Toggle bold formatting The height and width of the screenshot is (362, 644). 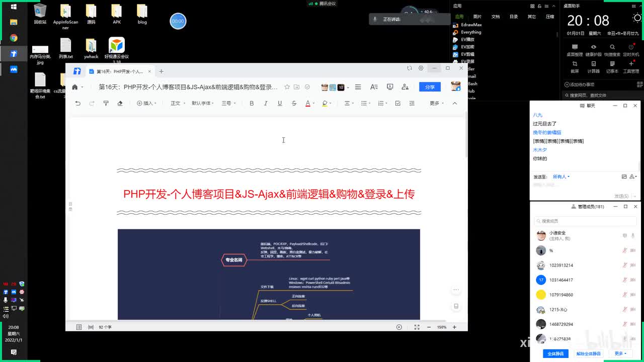[252, 103]
